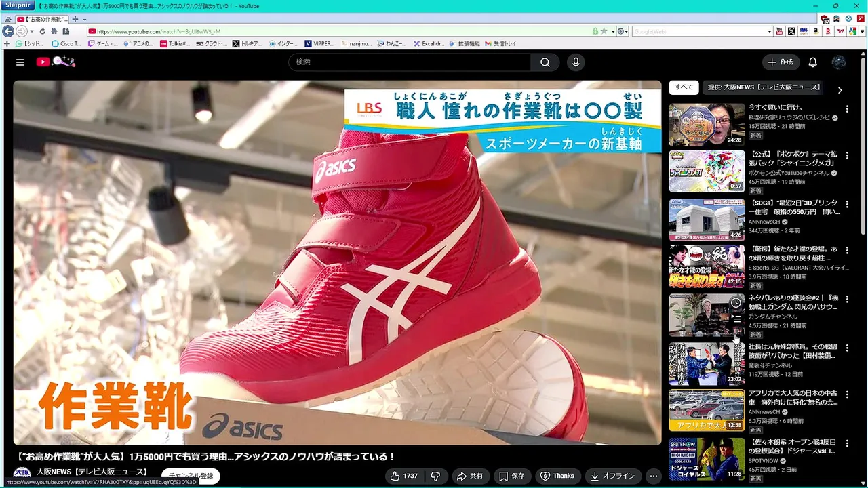This screenshot has width=868, height=488.
Task: Start voice search with microphone icon
Action: point(576,62)
